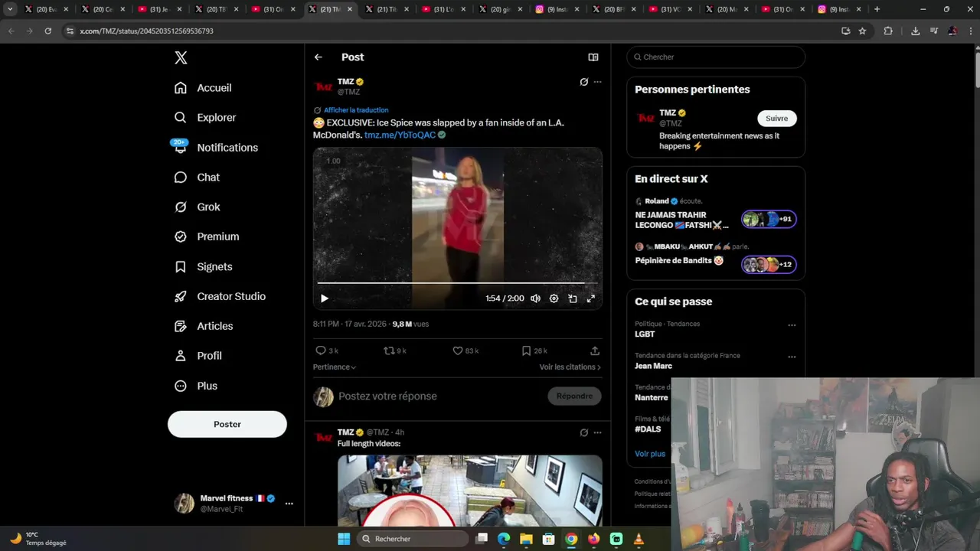Image resolution: width=980 pixels, height=551 pixels.
Task: Open more options on TMZ reply post
Action: point(598,432)
